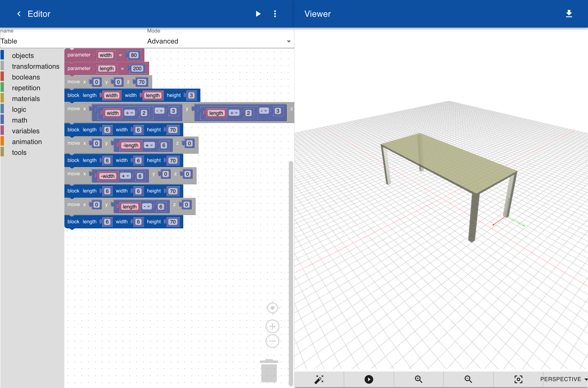This screenshot has width=588, height=388.
Task: Download the model from the Viewer header
Action: (x=569, y=14)
